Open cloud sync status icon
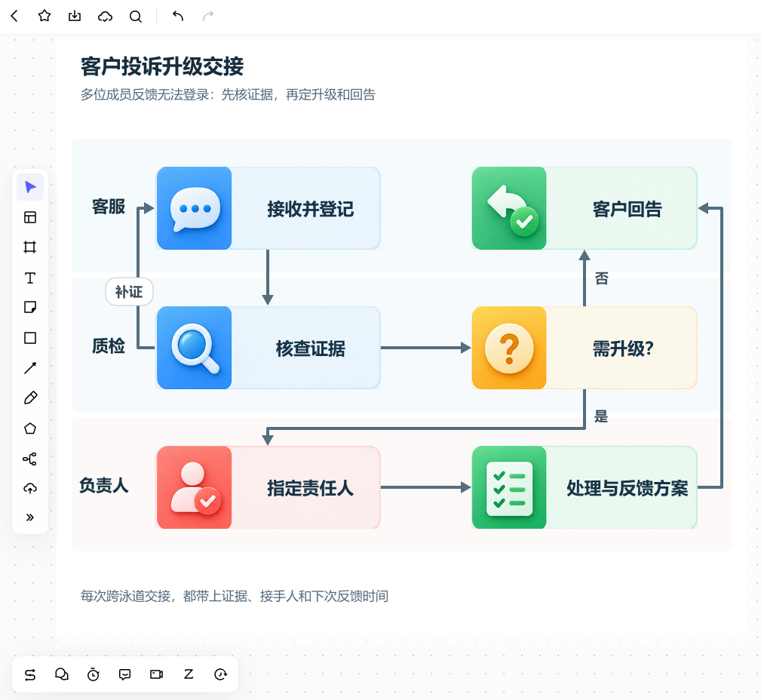Screen dimensions: 761x700 tap(105, 17)
